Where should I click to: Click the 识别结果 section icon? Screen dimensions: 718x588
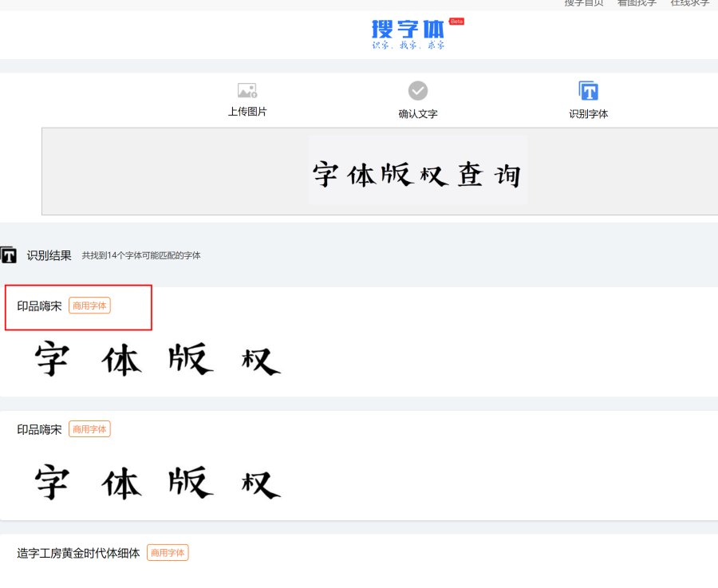(x=9, y=255)
